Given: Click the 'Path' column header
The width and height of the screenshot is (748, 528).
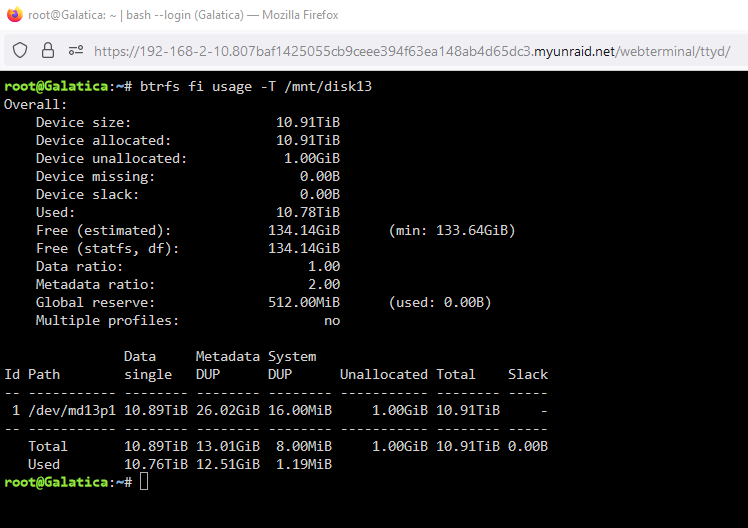Looking at the screenshot, I should point(44,374).
